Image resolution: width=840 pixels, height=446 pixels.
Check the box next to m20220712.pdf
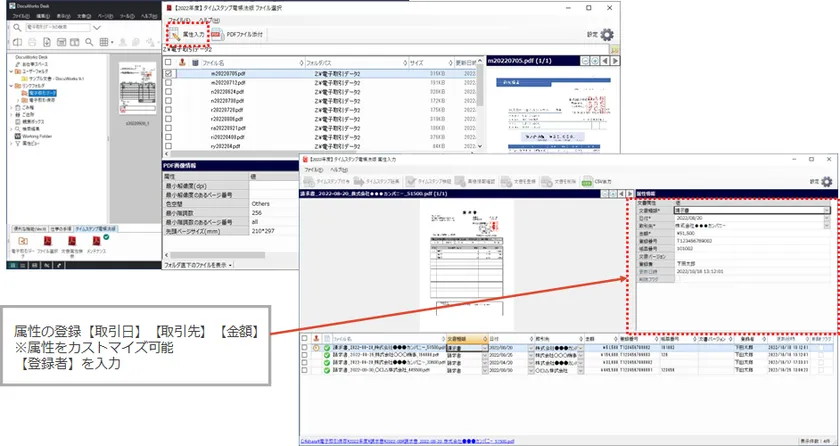point(169,83)
